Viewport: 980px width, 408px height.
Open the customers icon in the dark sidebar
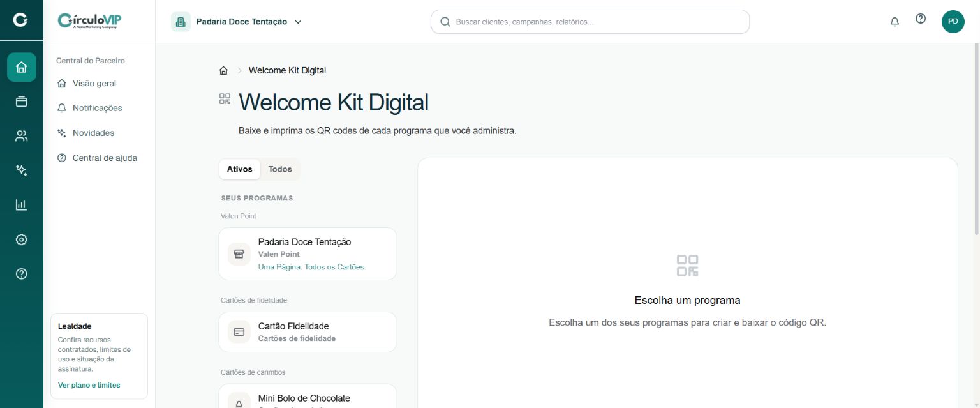point(22,136)
